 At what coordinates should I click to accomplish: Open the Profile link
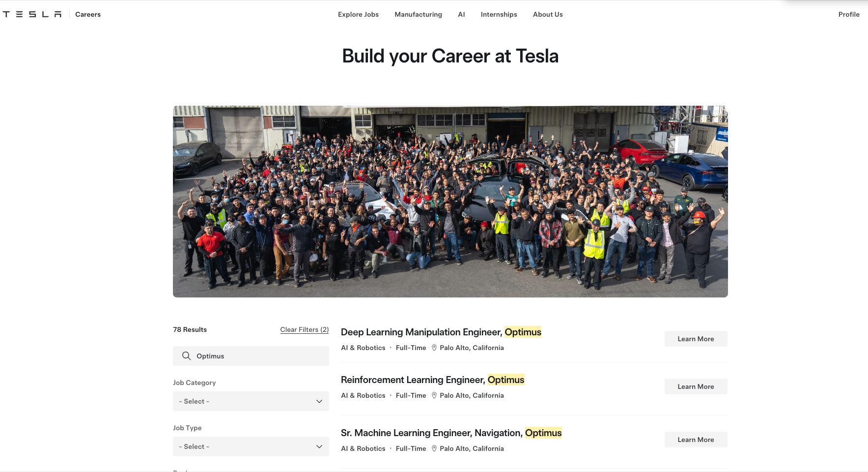coord(849,14)
